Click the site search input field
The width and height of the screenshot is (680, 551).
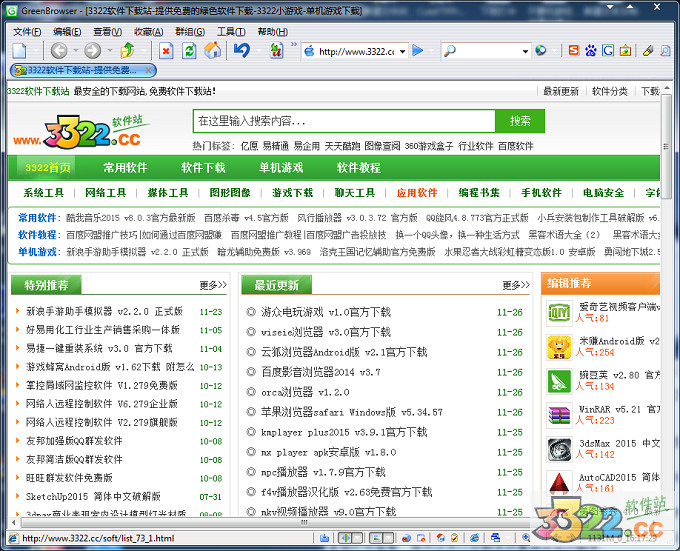(x=345, y=121)
